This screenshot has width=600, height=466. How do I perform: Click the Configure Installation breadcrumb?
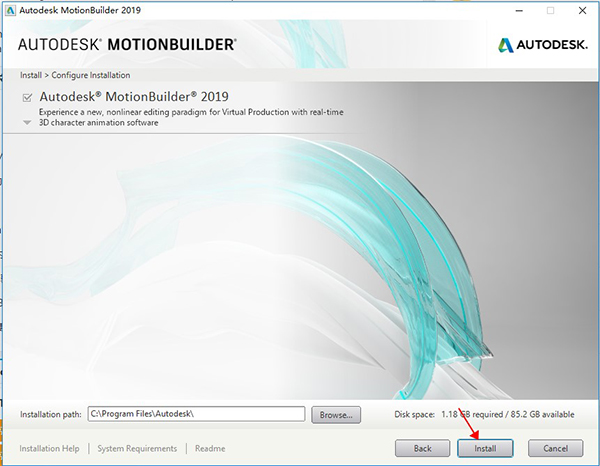91,75
